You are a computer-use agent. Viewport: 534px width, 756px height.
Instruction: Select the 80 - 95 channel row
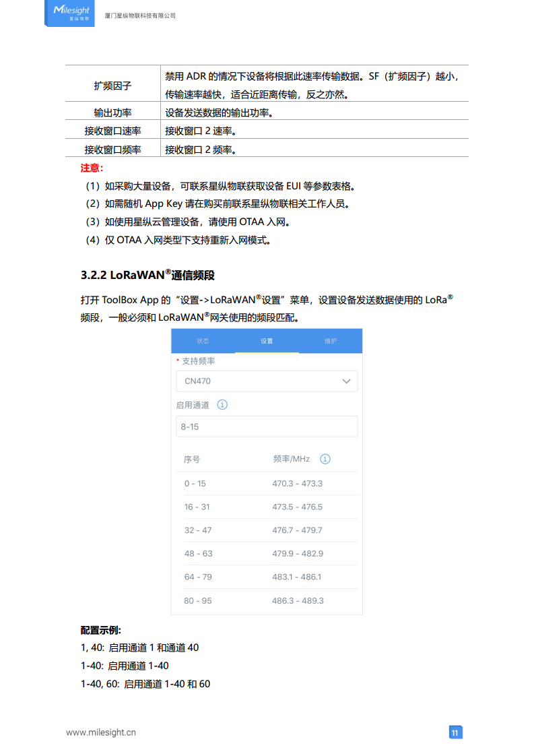pos(268,601)
